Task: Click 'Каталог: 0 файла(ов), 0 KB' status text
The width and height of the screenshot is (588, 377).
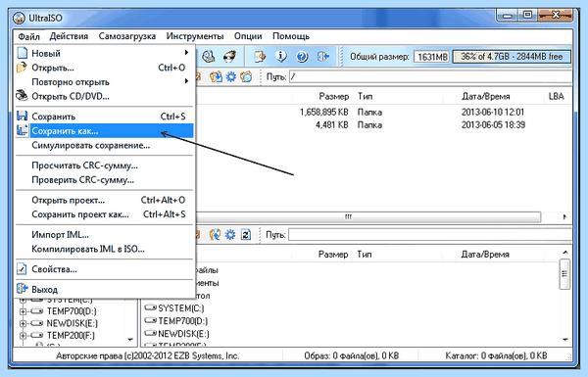Action: click(496, 355)
